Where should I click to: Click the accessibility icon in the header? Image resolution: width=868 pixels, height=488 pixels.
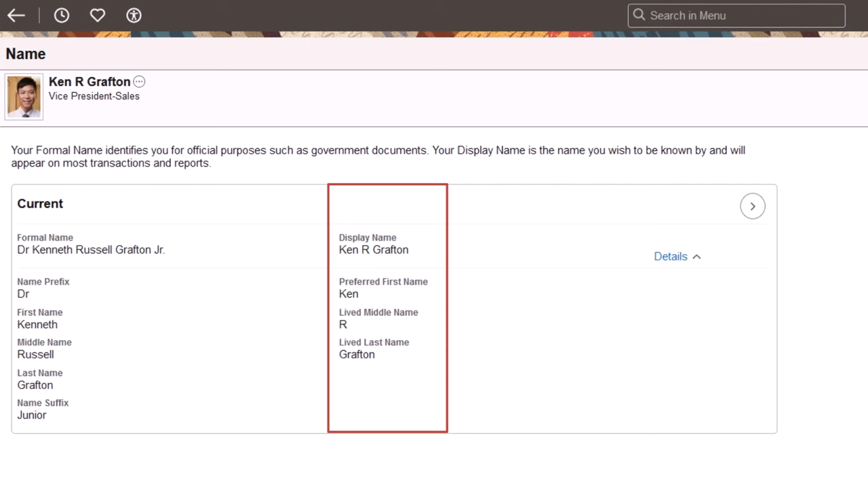tap(133, 15)
